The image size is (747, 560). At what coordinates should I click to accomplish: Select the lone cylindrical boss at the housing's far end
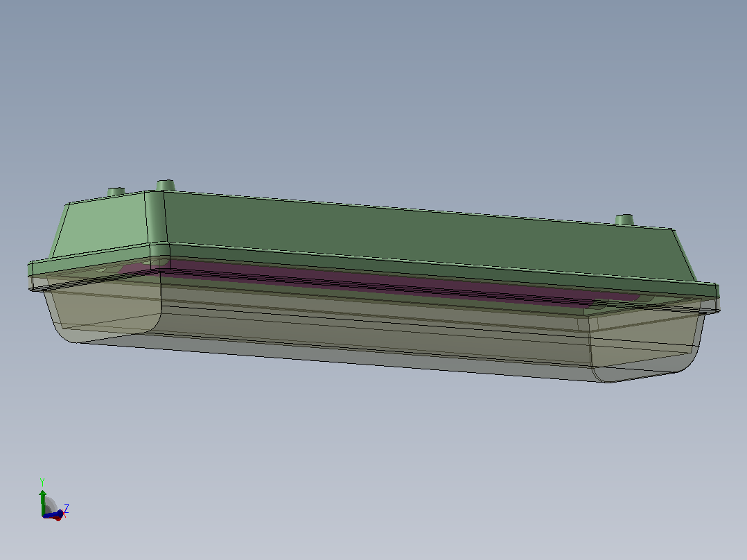coord(624,220)
